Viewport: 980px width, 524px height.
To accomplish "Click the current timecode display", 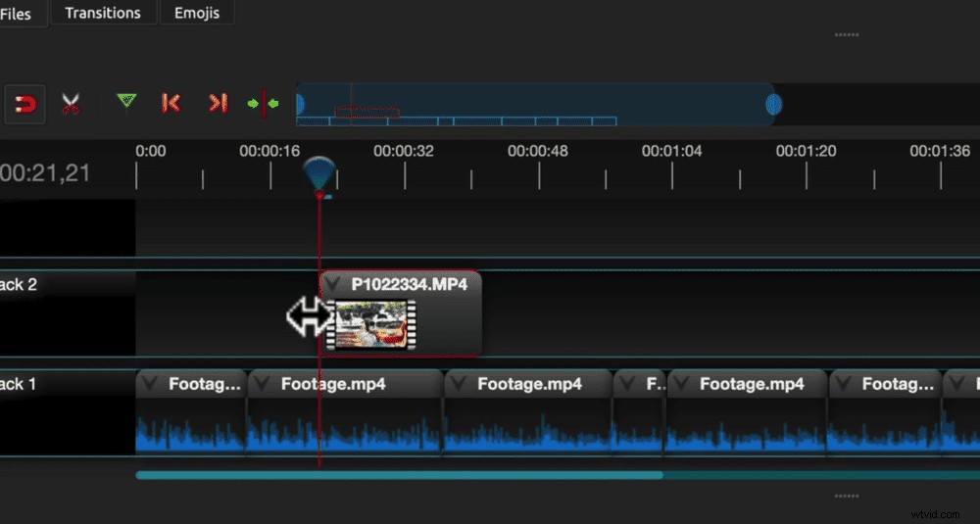I will [x=46, y=173].
